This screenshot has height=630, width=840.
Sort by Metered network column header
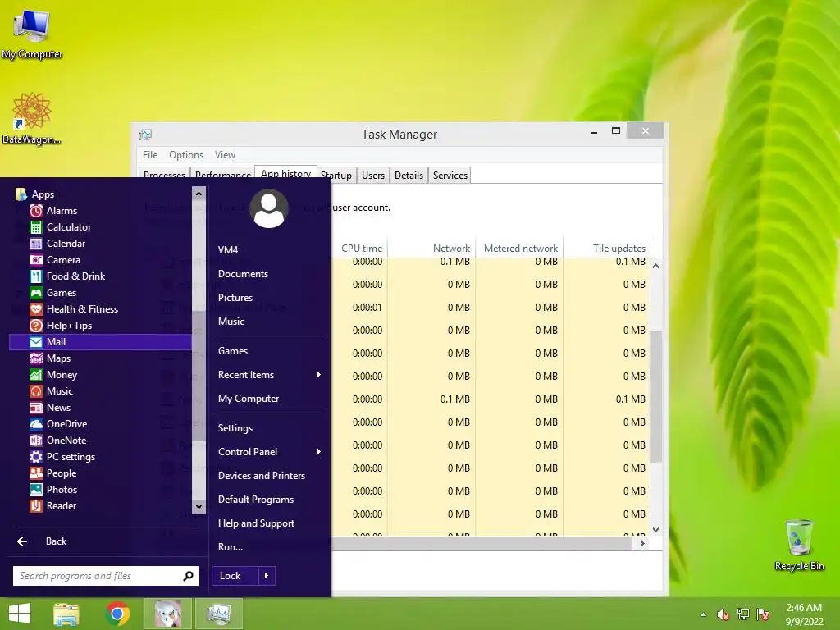(519, 248)
